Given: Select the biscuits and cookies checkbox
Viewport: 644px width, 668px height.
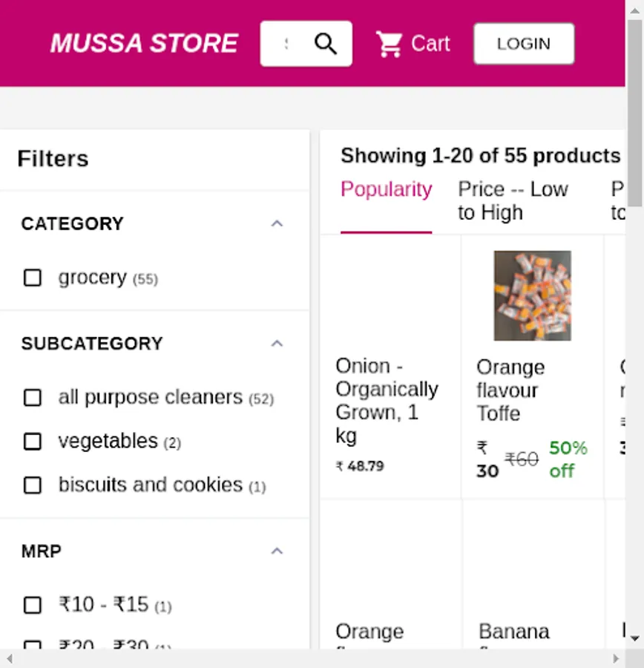Looking at the screenshot, I should (33, 485).
